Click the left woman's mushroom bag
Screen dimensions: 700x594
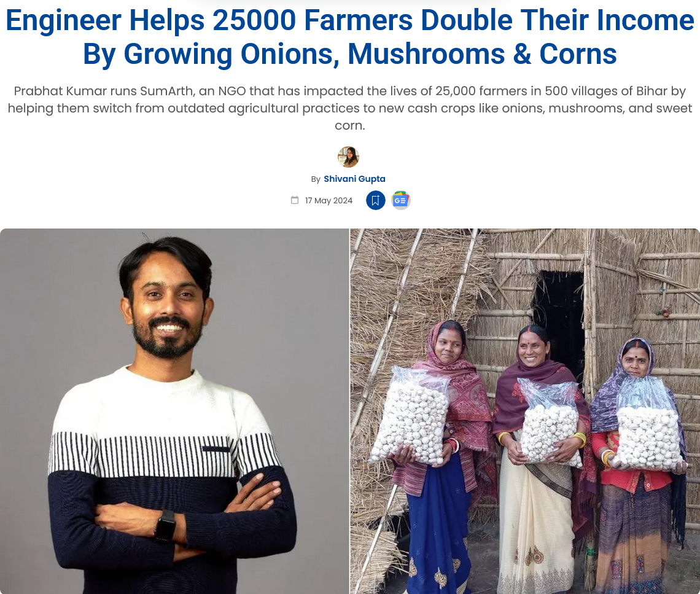coord(411,416)
